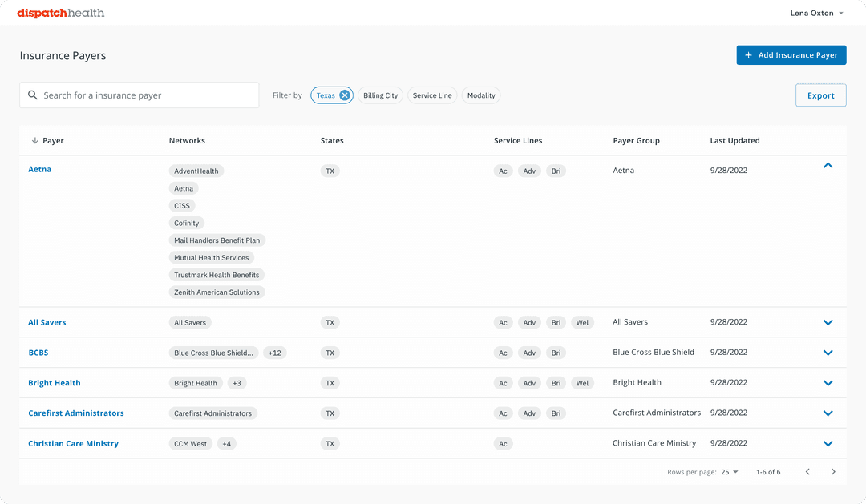Click the Wel service line chip for All Savers
The height and width of the screenshot is (504, 866).
click(x=582, y=322)
